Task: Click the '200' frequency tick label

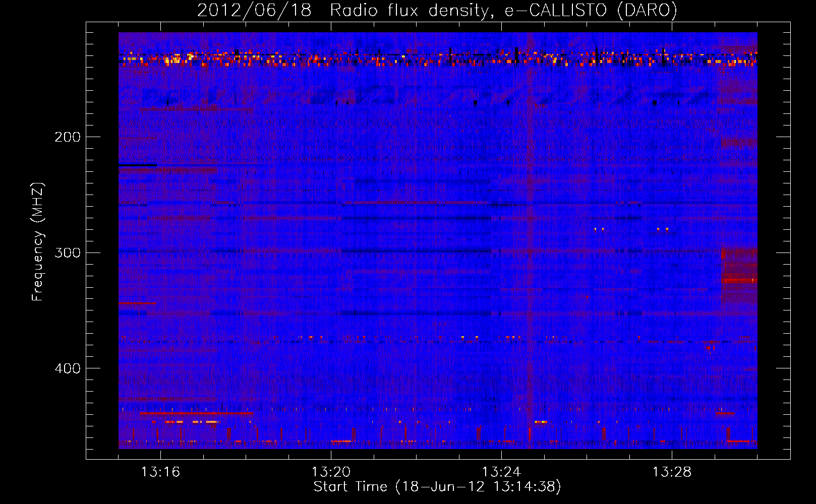Action: pyautogui.click(x=68, y=137)
